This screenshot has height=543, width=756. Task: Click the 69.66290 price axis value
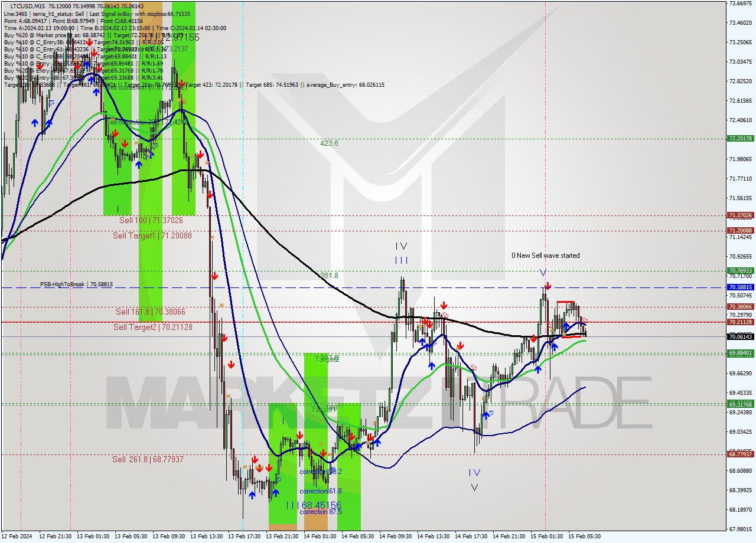point(740,374)
